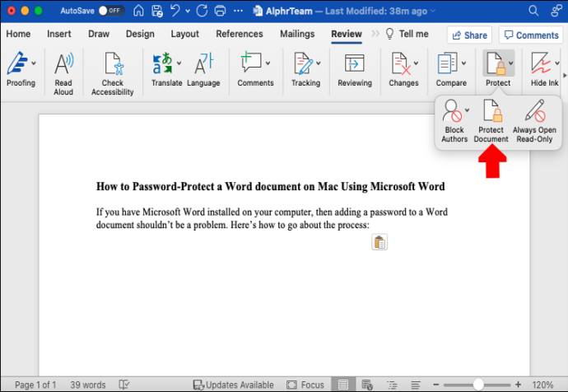The height and width of the screenshot is (392, 568).
Task: Click the more quick-access ellipsis button
Action: click(x=238, y=11)
